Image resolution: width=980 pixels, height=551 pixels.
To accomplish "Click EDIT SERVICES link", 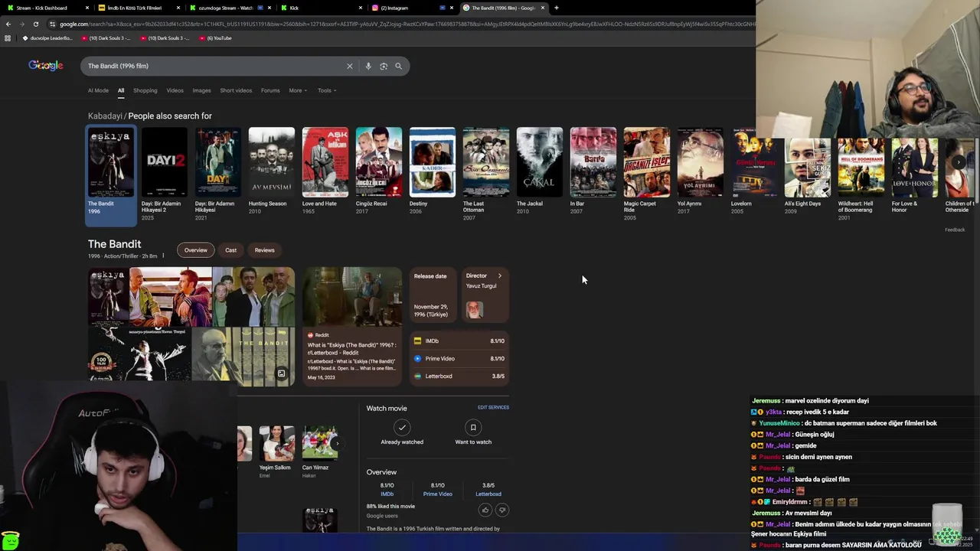I will (493, 407).
